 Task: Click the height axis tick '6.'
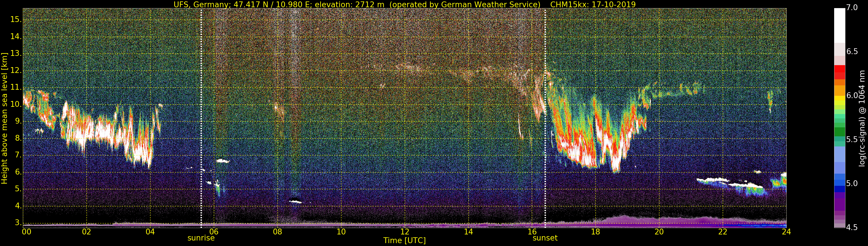click(x=18, y=172)
